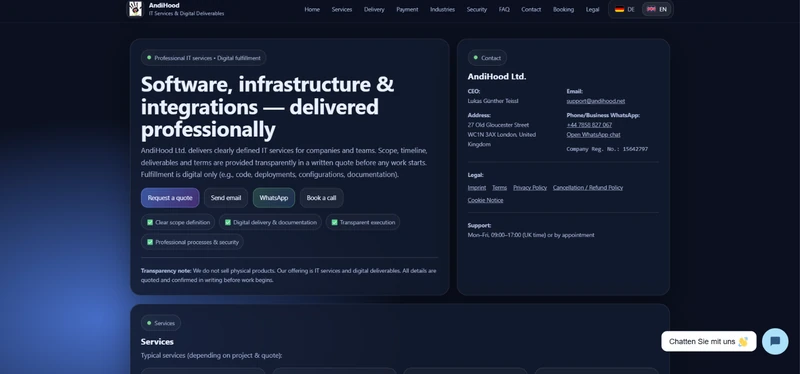
Task: Click 'Digital delivery & documentation' badge
Action: pyautogui.click(x=270, y=222)
